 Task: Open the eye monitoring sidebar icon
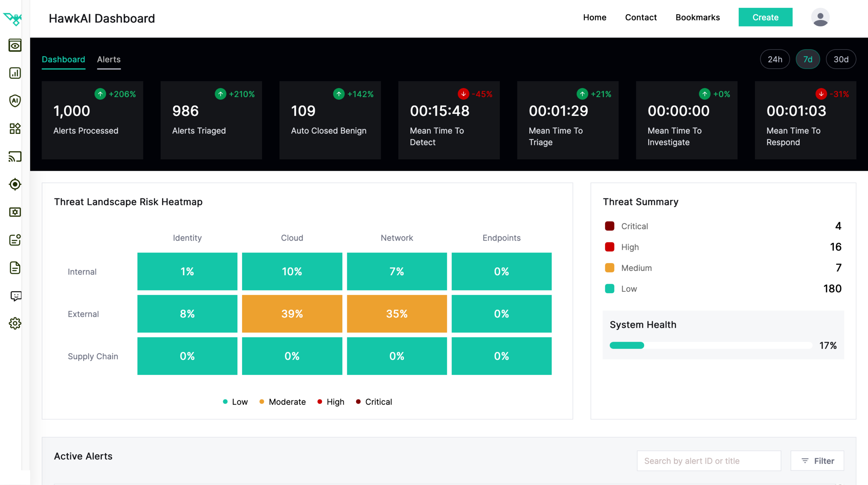coord(15,45)
